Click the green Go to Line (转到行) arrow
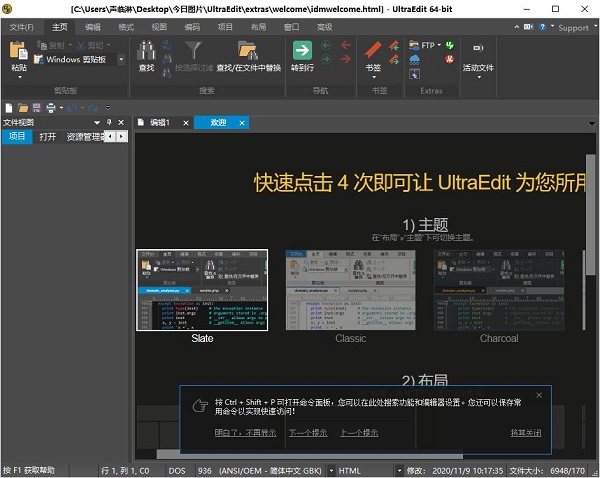This screenshot has height=478, width=600. [302, 50]
